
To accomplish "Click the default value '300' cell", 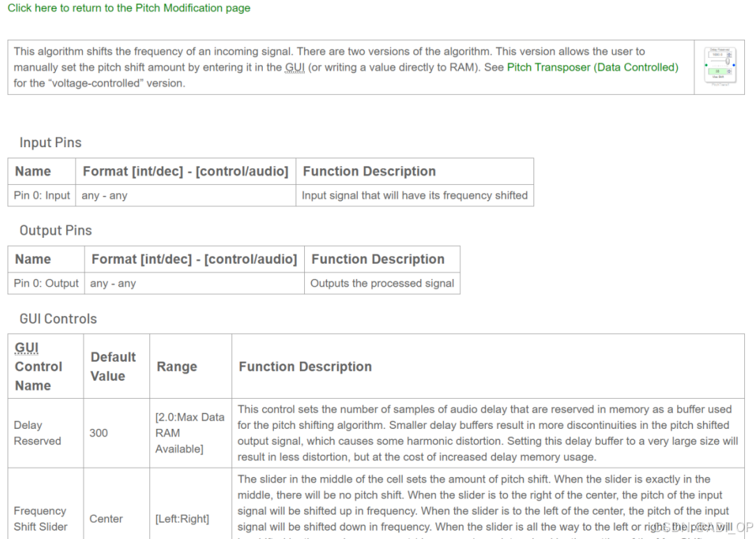I will (116, 433).
